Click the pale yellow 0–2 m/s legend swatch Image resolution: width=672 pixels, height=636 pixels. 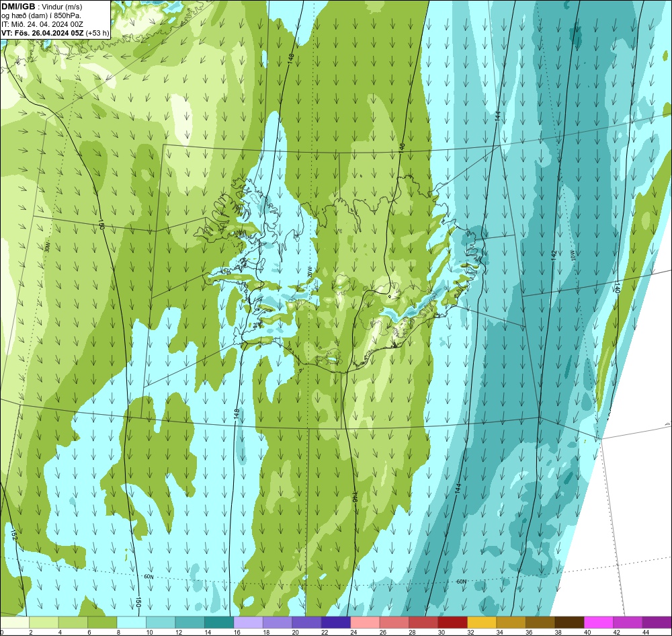pyautogui.click(x=15, y=623)
